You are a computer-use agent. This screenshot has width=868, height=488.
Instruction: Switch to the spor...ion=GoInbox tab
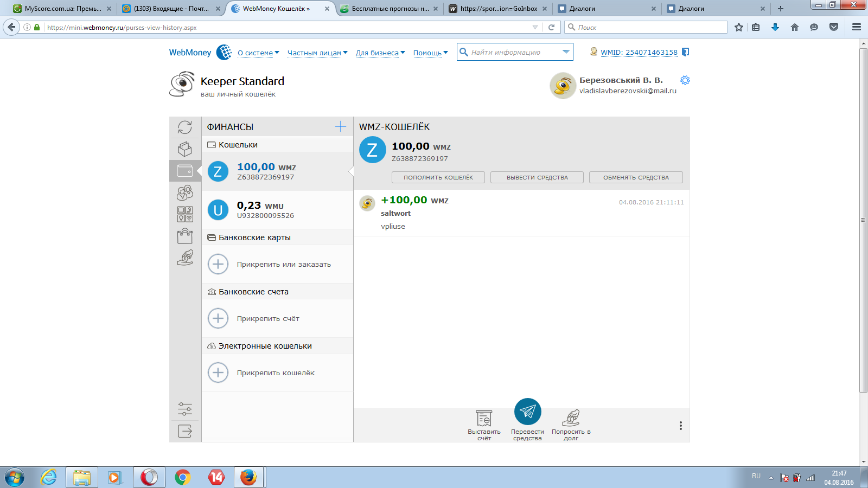pyautogui.click(x=498, y=9)
